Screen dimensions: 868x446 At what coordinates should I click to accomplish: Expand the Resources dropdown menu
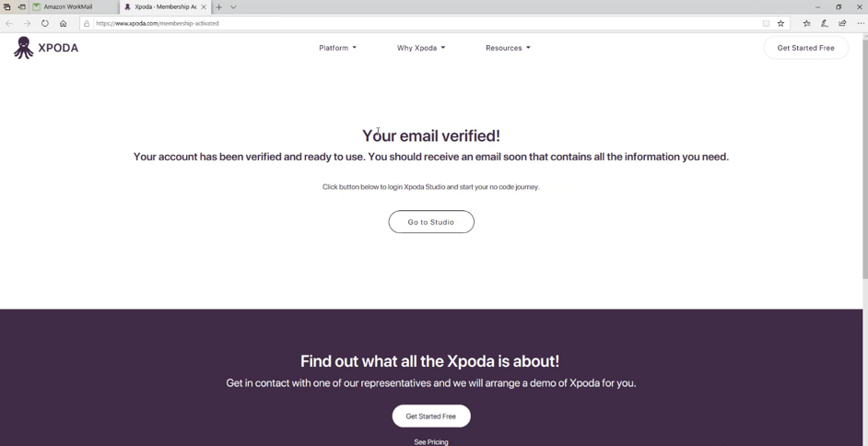coord(508,48)
